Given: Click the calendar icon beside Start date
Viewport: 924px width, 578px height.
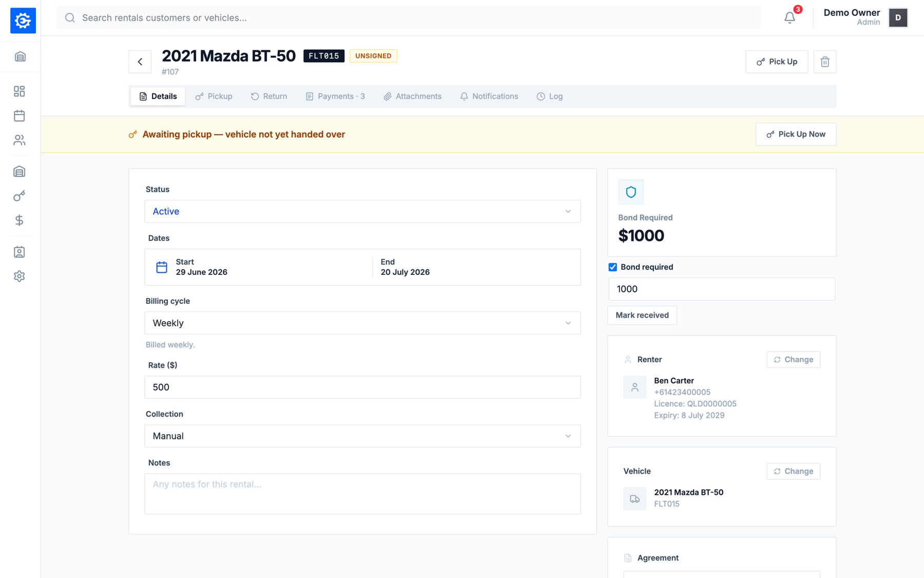Looking at the screenshot, I should pyautogui.click(x=162, y=267).
